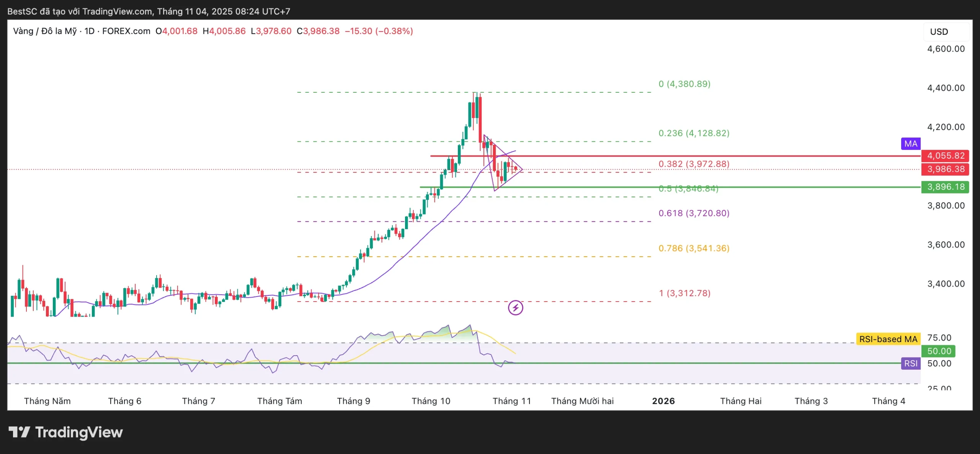Click the purple MA indicator label
This screenshot has width=980, height=454.
point(910,144)
